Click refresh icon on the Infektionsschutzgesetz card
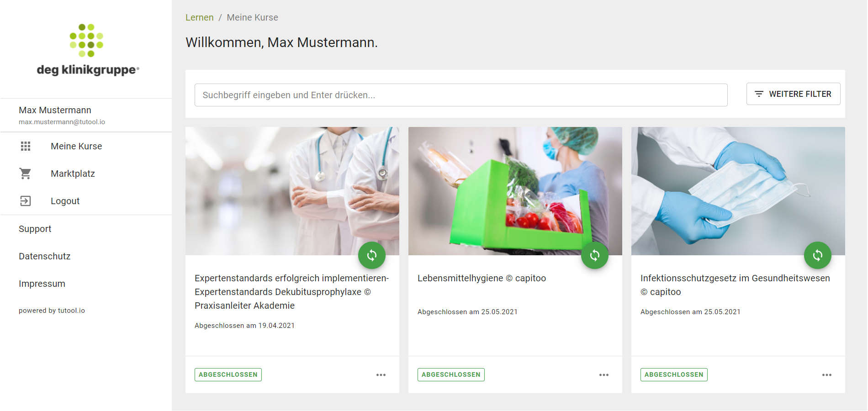 click(818, 255)
